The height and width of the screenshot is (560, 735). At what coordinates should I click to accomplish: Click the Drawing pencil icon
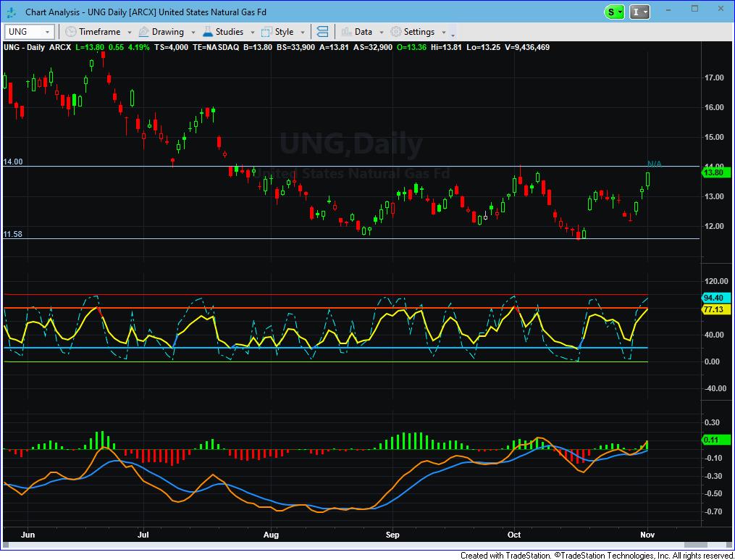click(x=143, y=32)
